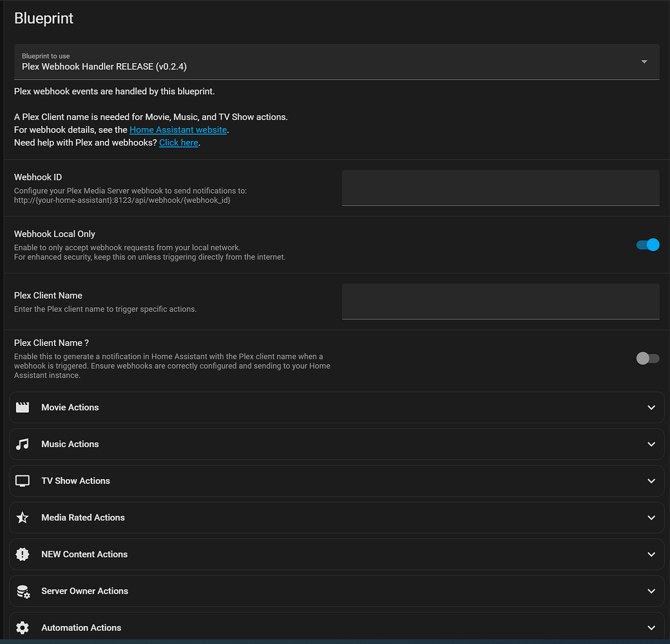
Task: Expand the NEW Content Actions section
Action: point(652,554)
